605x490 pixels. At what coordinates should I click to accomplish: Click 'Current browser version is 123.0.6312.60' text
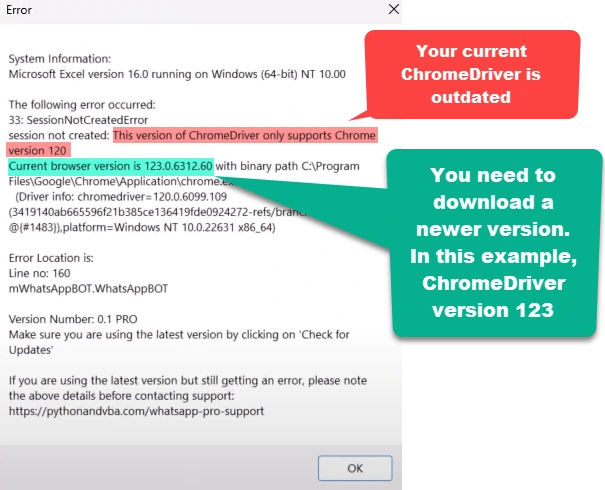pyautogui.click(x=110, y=166)
